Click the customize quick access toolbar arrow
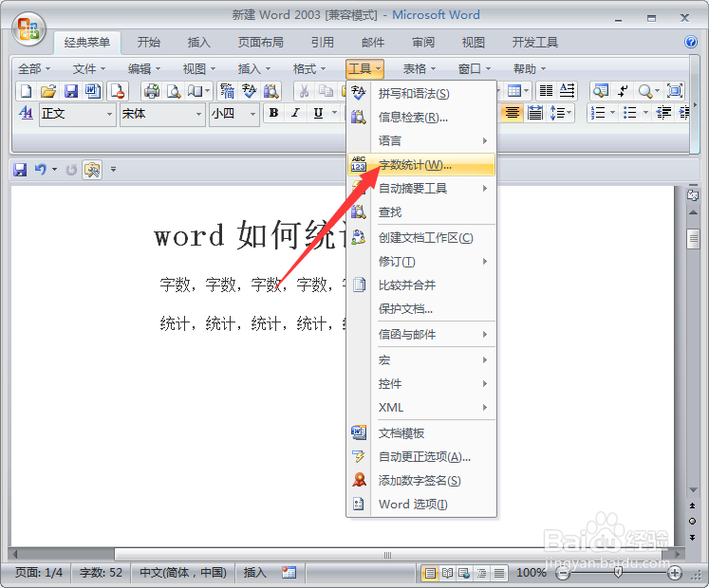The height and width of the screenshot is (588, 709). tap(114, 170)
